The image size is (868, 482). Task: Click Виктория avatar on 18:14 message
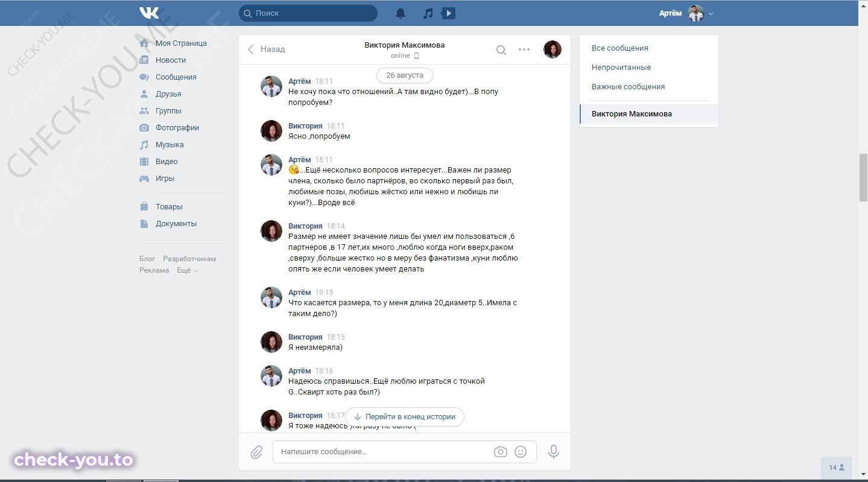pos(271,231)
